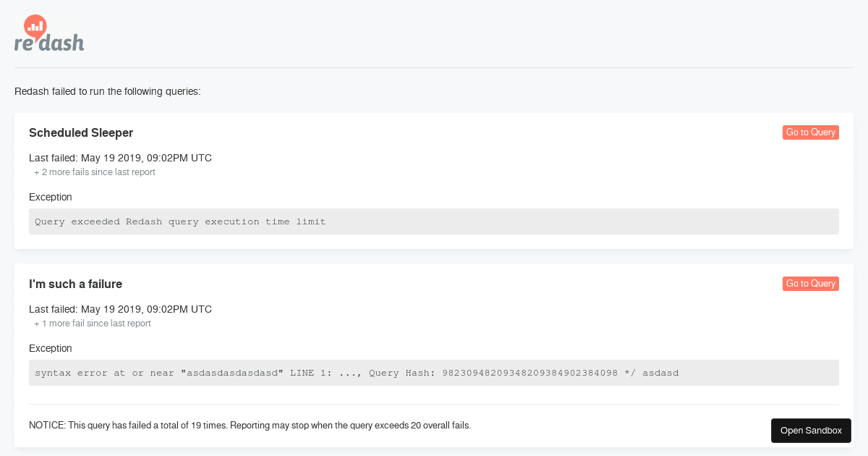Expand the 2 more fails detail text
The height and width of the screenshot is (456, 868).
click(94, 172)
